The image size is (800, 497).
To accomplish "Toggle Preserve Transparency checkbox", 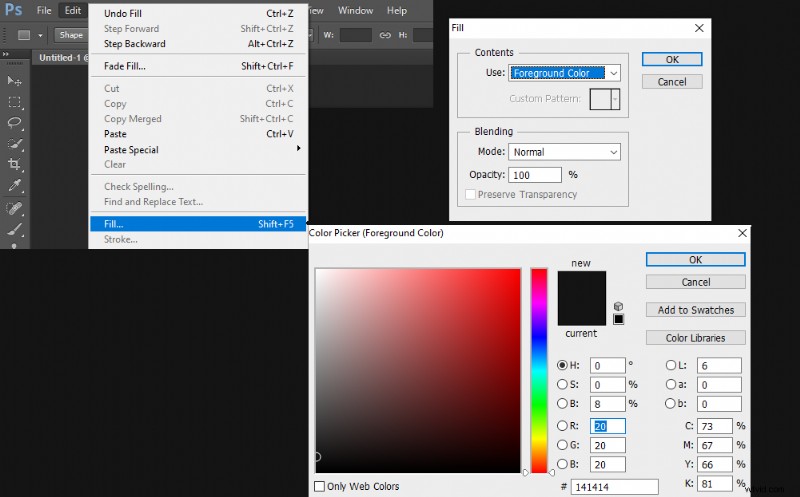I will pyautogui.click(x=470, y=194).
